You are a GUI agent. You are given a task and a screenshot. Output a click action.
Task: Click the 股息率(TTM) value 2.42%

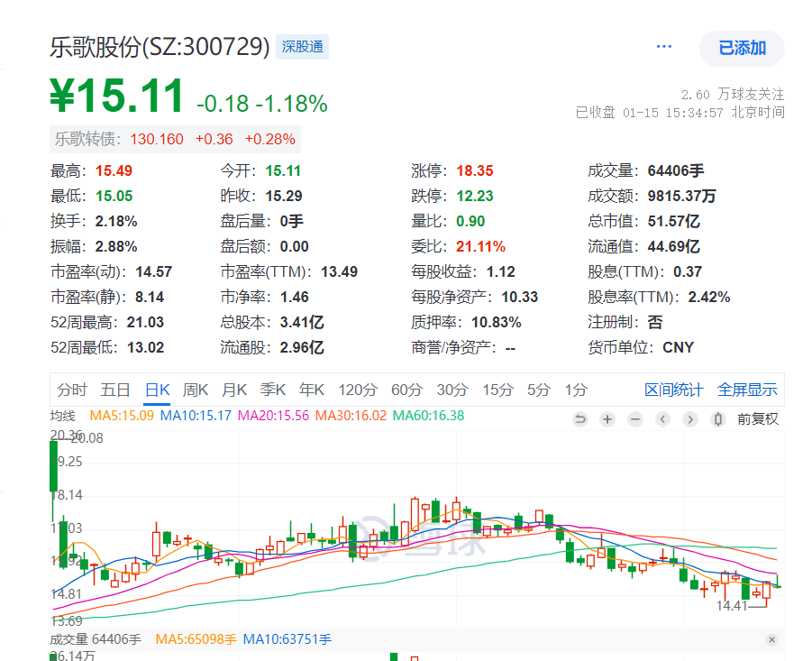click(x=709, y=298)
